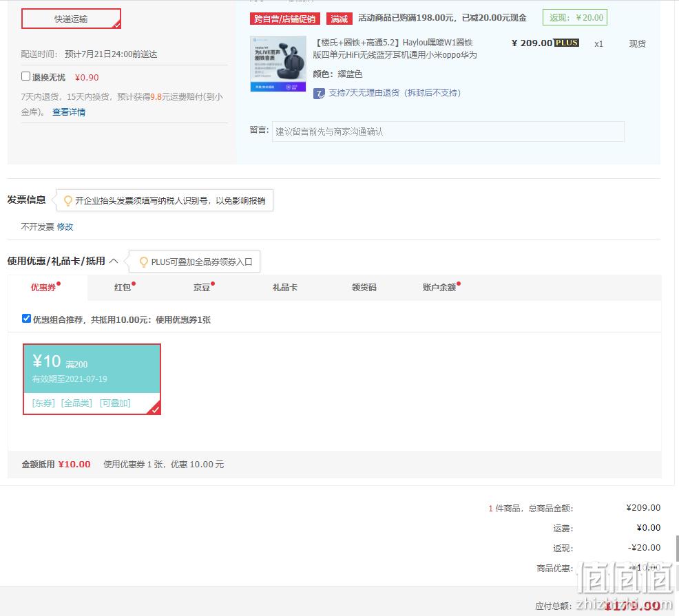Click the 现货 stock status text
Viewport: 679px width, 616px height.
tap(638, 44)
